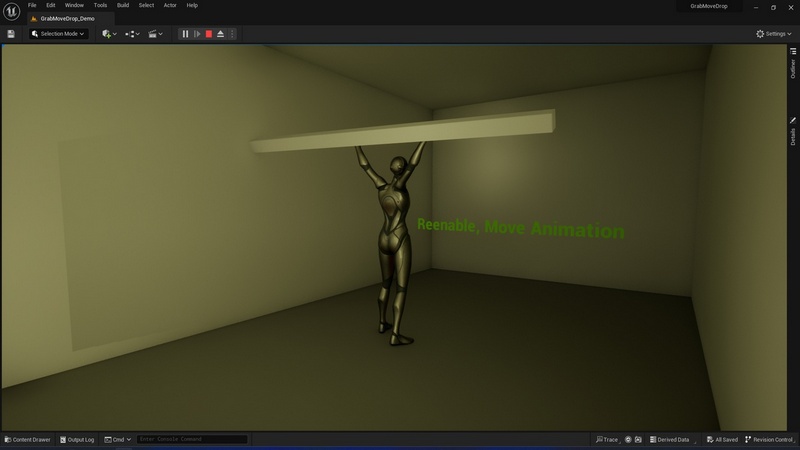Open the Content Drawer
800x450 pixels.
pyautogui.click(x=28, y=439)
